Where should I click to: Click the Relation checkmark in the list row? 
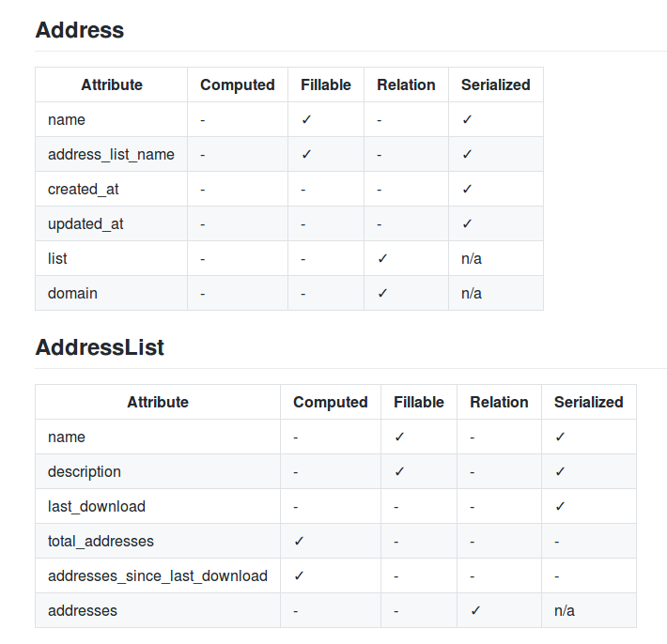[382, 258]
